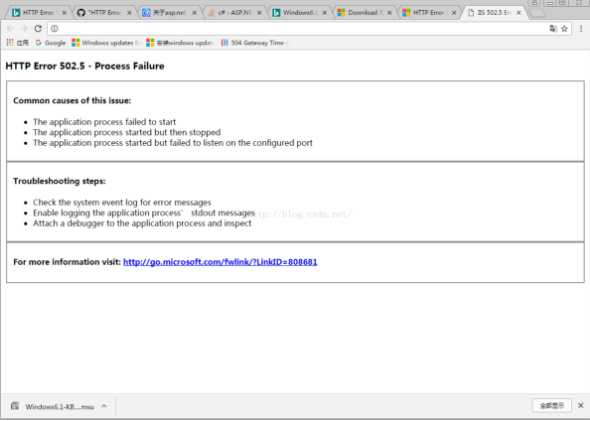Reload the page with the refresh icon
The height and width of the screenshot is (421, 590).
pyautogui.click(x=38, y=29)
